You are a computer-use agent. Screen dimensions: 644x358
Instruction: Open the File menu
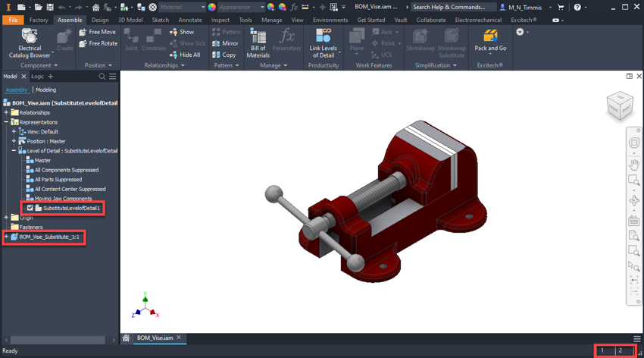pyautogui.click(x=13, y=20)
